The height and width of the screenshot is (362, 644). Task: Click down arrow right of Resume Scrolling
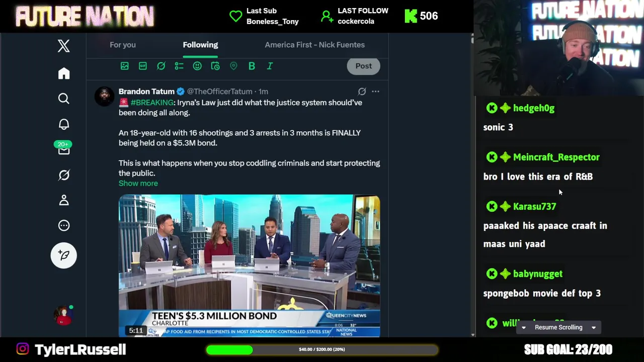[594, 328]
